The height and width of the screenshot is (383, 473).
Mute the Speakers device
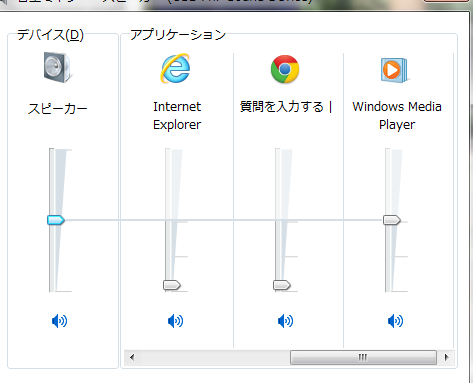(60, 321)
